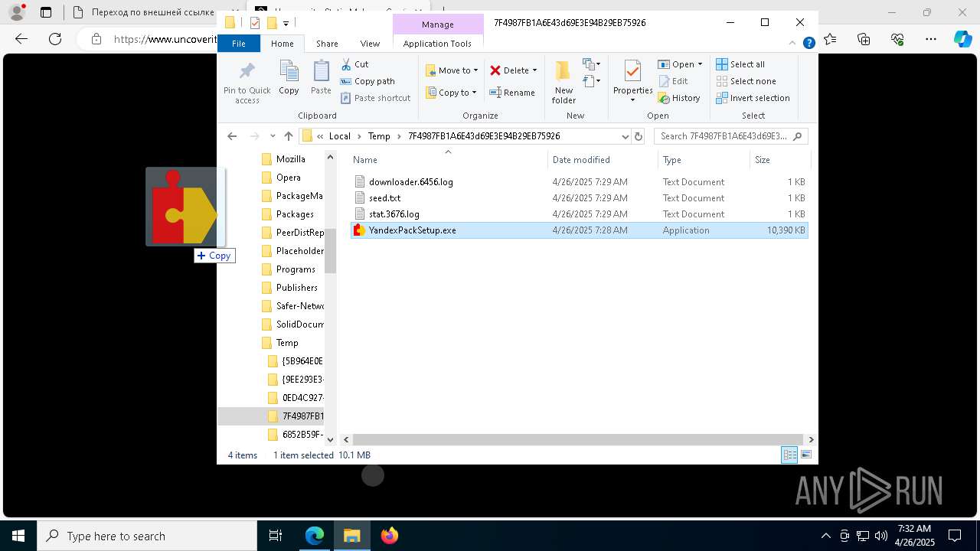Open Task View on taskbar
The width and height of the screenshot is (980, 551).
click(x=276, y=536)
